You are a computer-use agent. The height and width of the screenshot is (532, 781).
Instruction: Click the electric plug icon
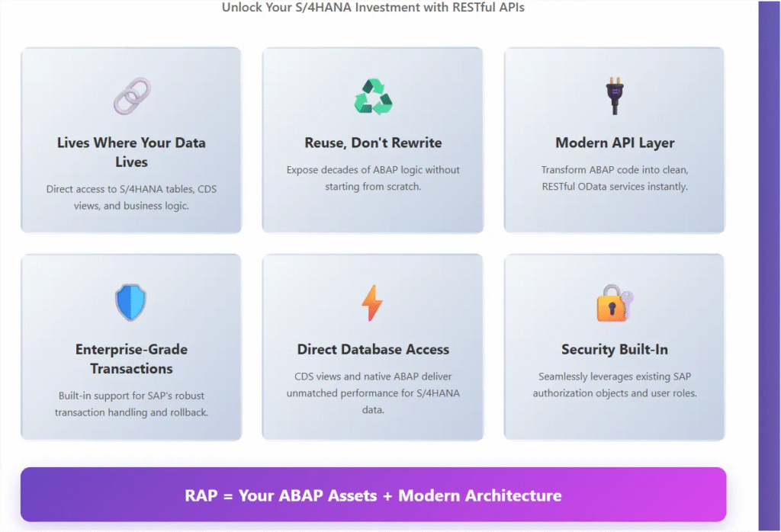click(615, 96)
